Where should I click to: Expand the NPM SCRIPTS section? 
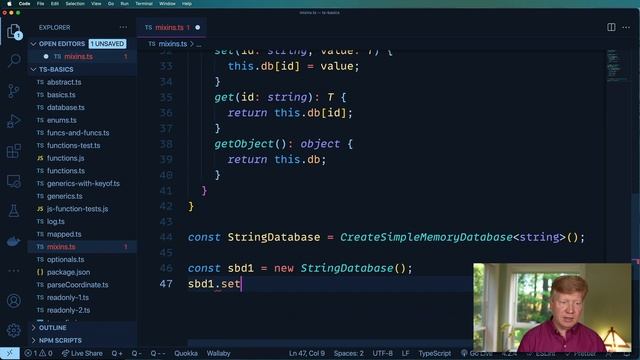tap(56, 340)
